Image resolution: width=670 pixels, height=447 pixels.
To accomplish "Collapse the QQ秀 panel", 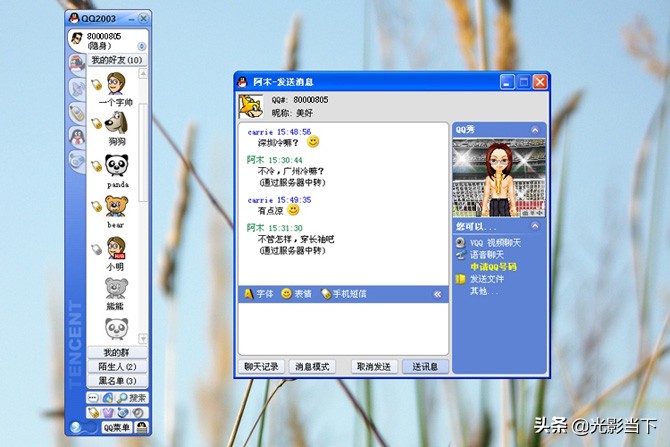I will click(535, 130).
